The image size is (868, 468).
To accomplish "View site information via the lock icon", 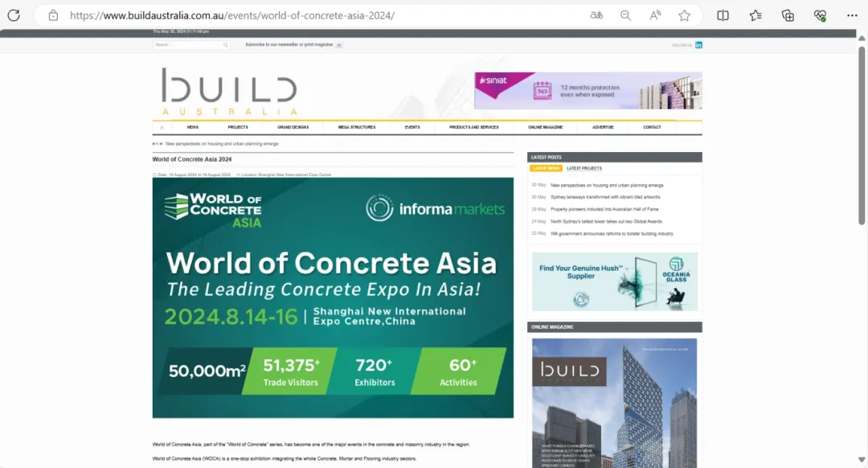I will coord(53,15).
